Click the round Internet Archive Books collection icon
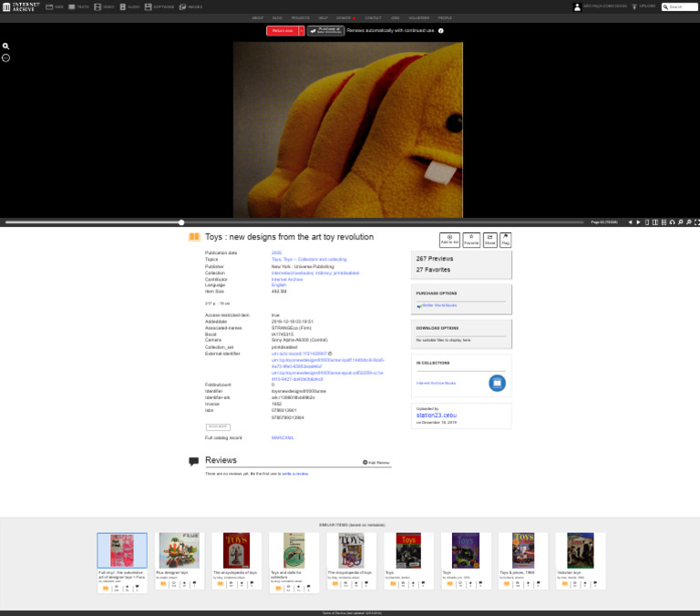This screenshot has height=616, width=700. click(497, 383)
